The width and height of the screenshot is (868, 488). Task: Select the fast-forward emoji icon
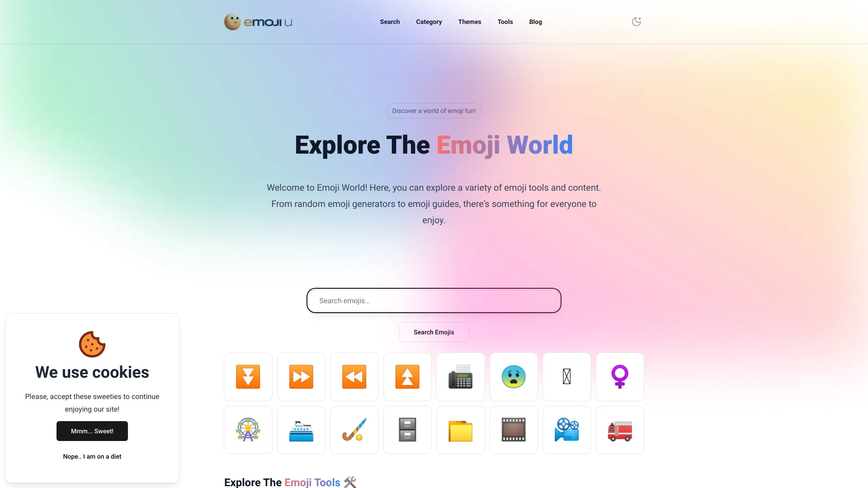pos(301,376)
